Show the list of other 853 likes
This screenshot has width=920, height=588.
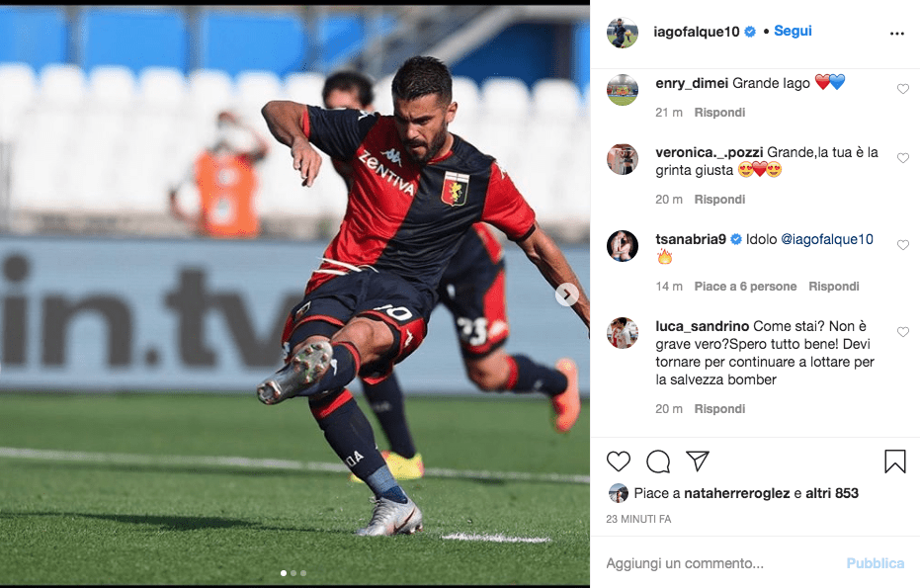click(x=832, y=493)
